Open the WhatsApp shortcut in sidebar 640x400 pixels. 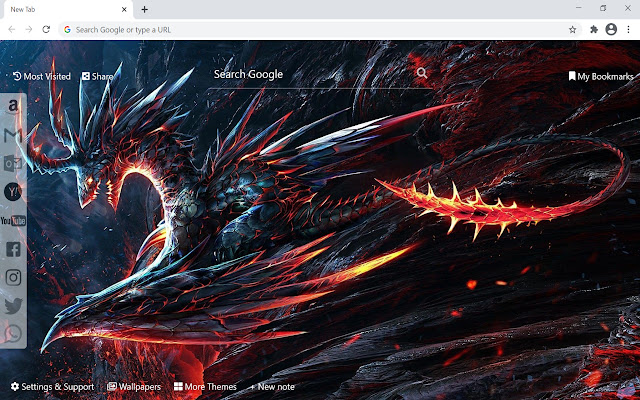13,334
